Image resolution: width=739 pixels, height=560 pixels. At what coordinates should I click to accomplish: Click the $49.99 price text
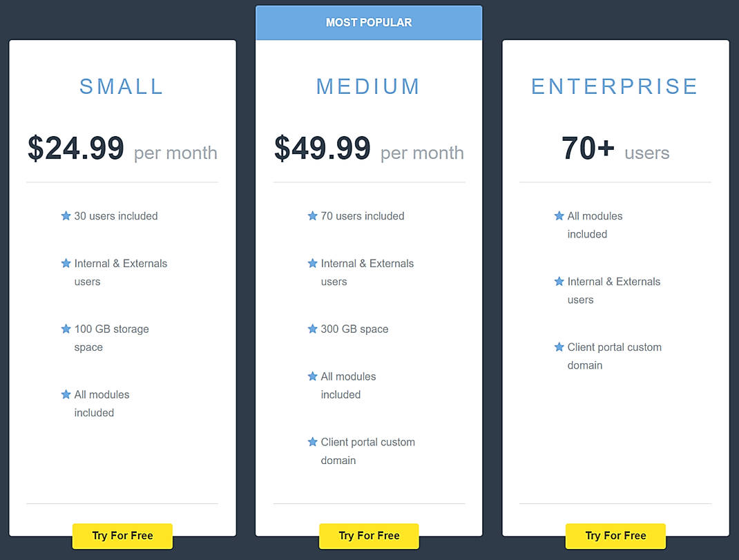pyautogui.click(x=323, y=147)
